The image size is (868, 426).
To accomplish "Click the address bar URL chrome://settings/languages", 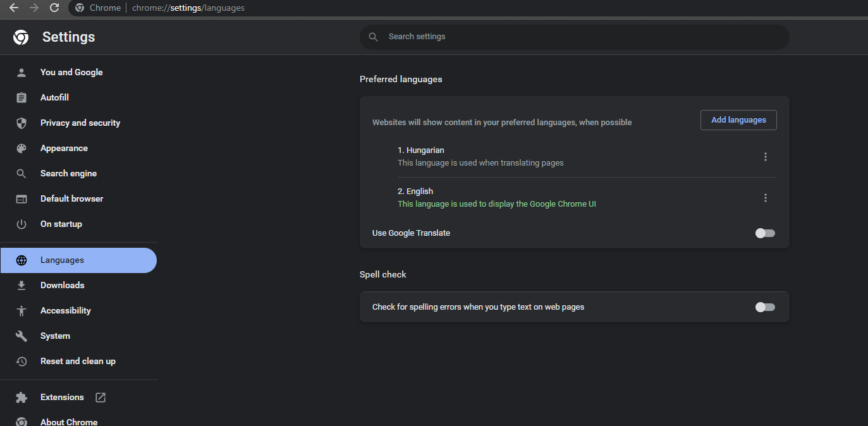I will pyautogui.click(x=188, y=8).
